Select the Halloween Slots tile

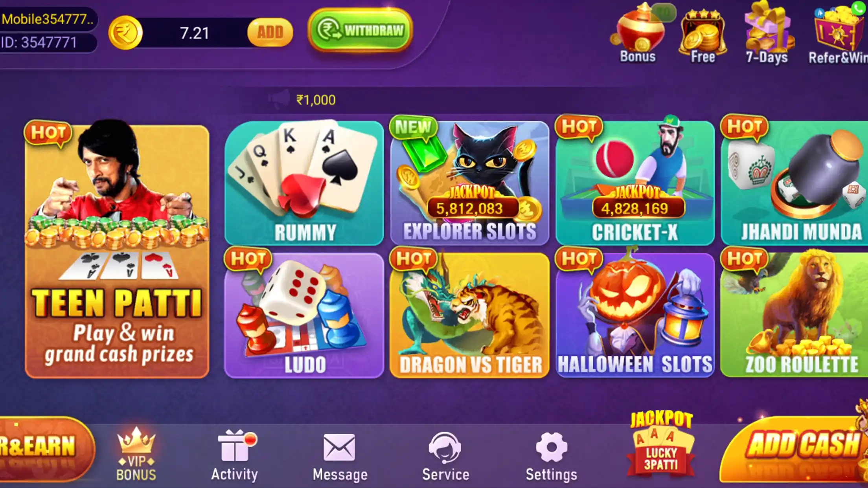pyautogui.click(x=635, y=315)
